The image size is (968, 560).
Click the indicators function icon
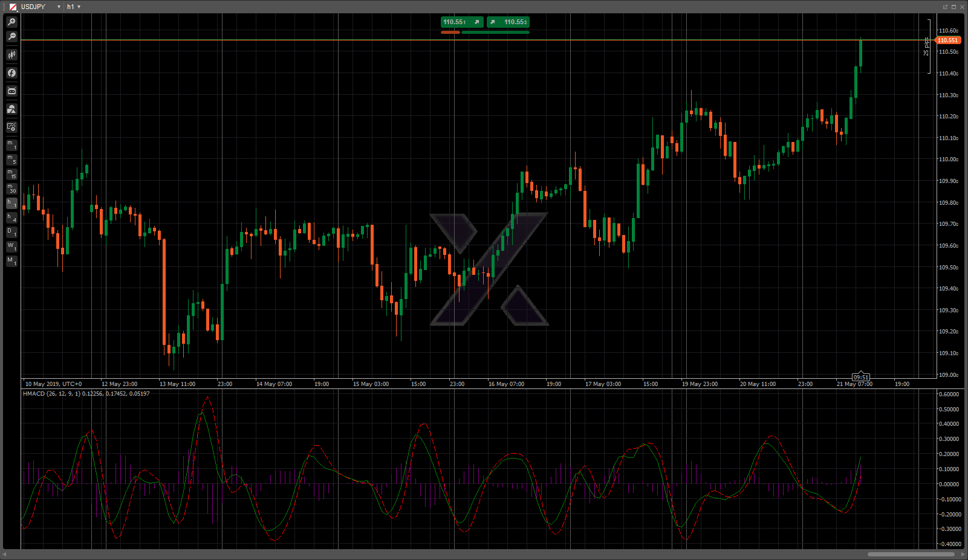click(x=11, y=73)
